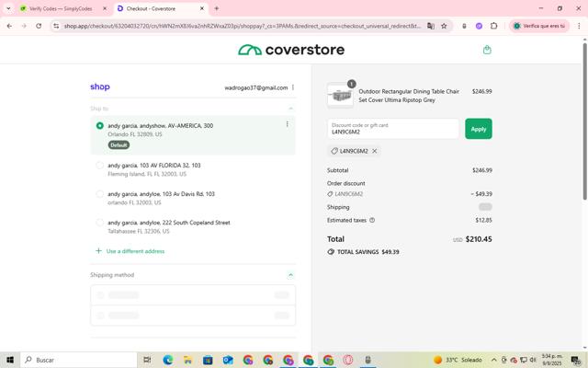
Task: Open Microsoft Store from the taskbar
Action: 208,360
